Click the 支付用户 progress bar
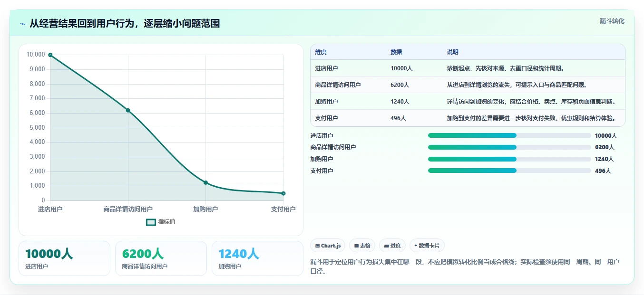Screen dimensions: 644x295 coord(509,171)
